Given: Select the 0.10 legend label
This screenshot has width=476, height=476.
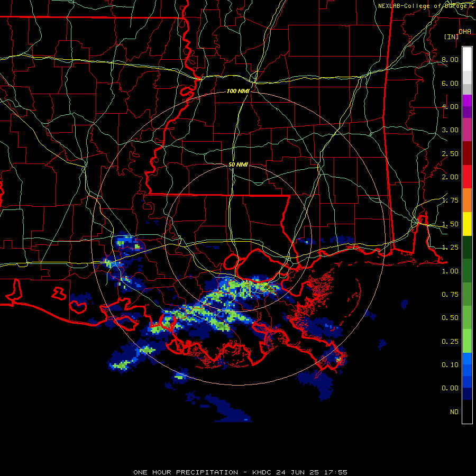Looking at the screenshot, I should (x=450, y=365).
